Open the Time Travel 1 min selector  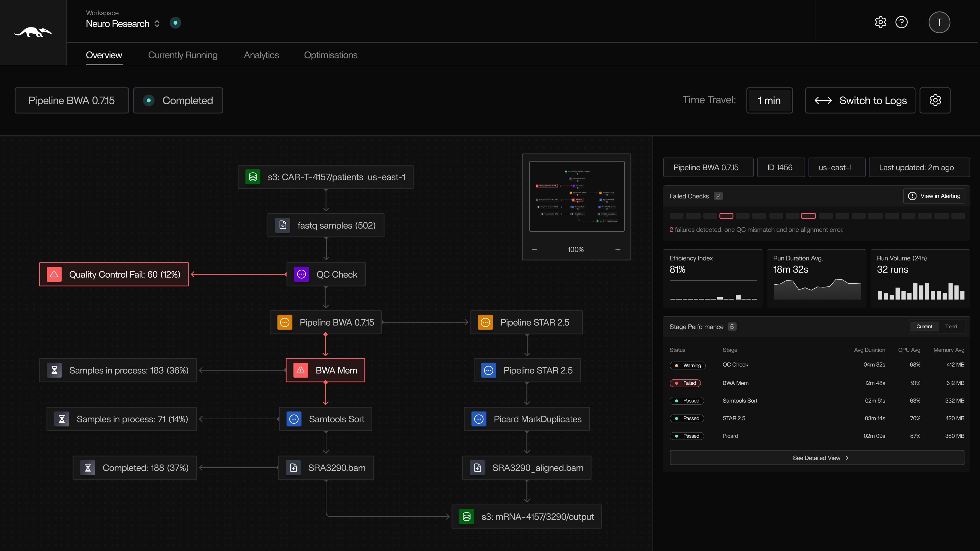[769, 101]
